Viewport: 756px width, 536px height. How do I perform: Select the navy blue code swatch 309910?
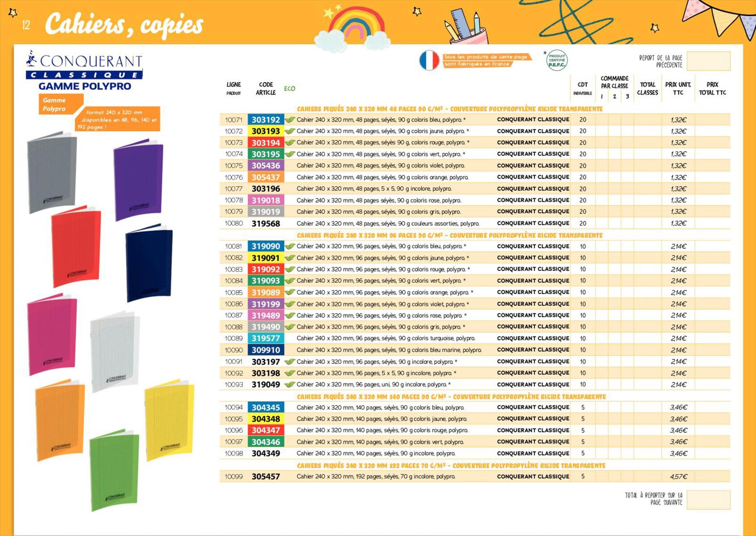(266, 350)
